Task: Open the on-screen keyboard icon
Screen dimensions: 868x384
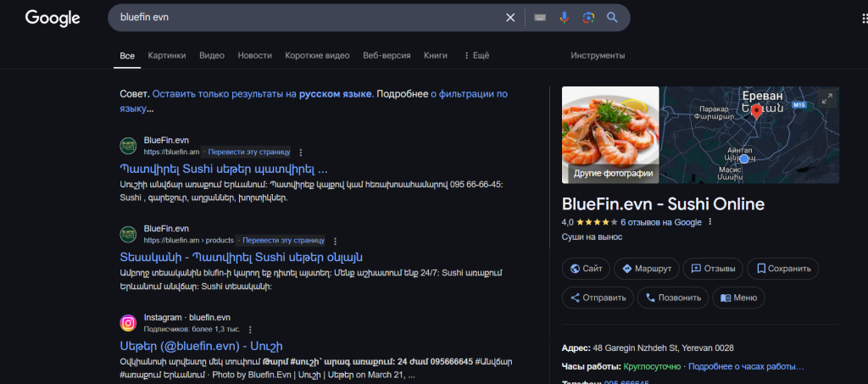Action: pos(539,18)
